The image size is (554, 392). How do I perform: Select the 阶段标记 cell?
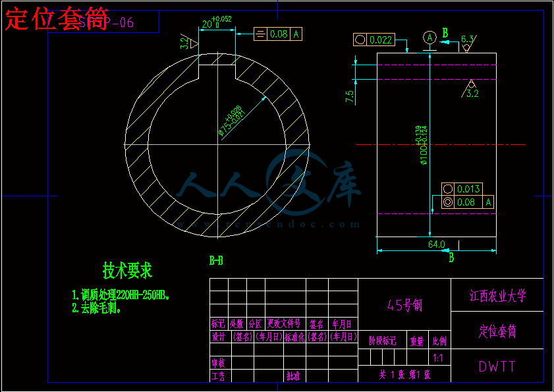pos(382,341)
